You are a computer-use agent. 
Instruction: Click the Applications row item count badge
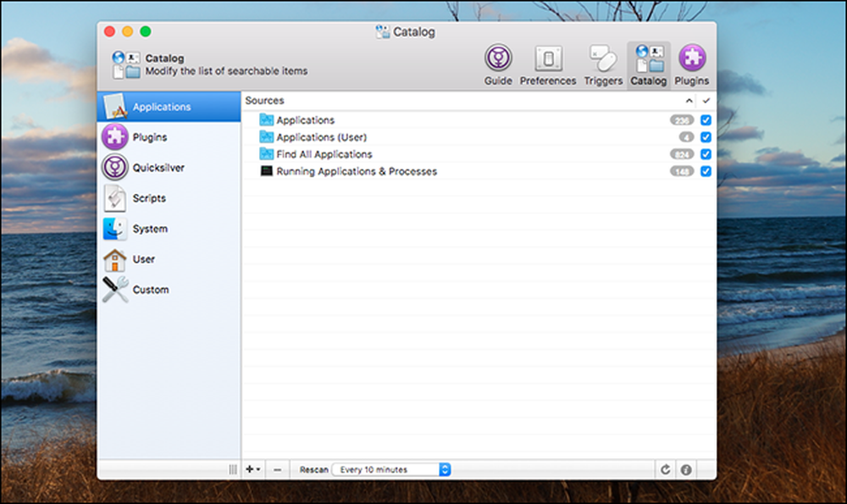click(682, 120)
